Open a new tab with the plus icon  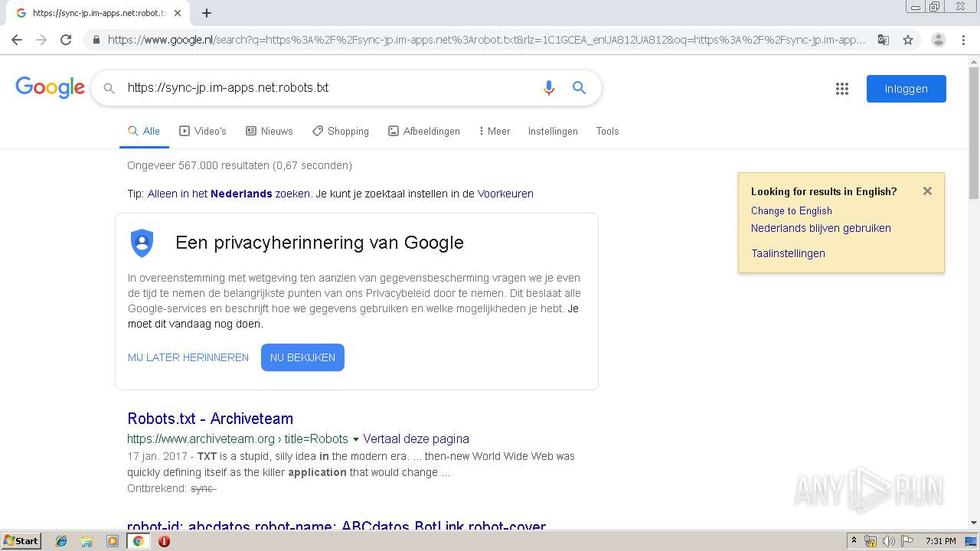pos(207,13)
